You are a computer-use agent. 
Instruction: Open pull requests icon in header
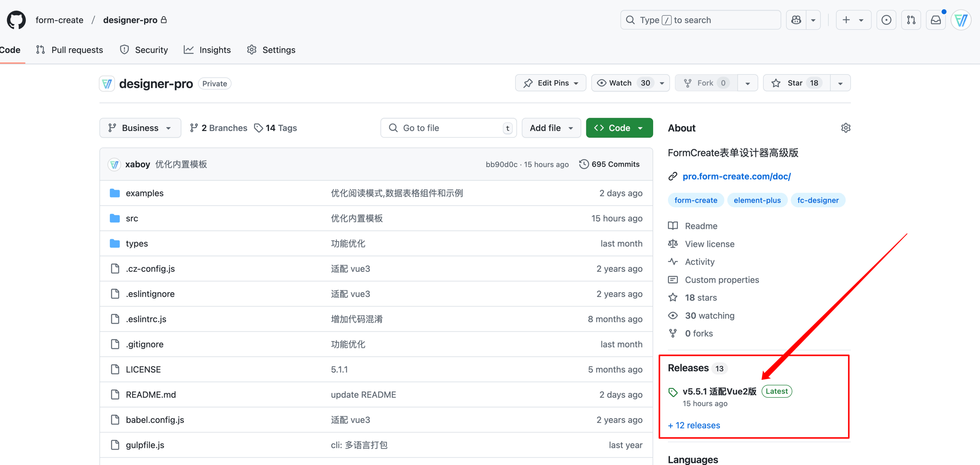pos(911,20)
